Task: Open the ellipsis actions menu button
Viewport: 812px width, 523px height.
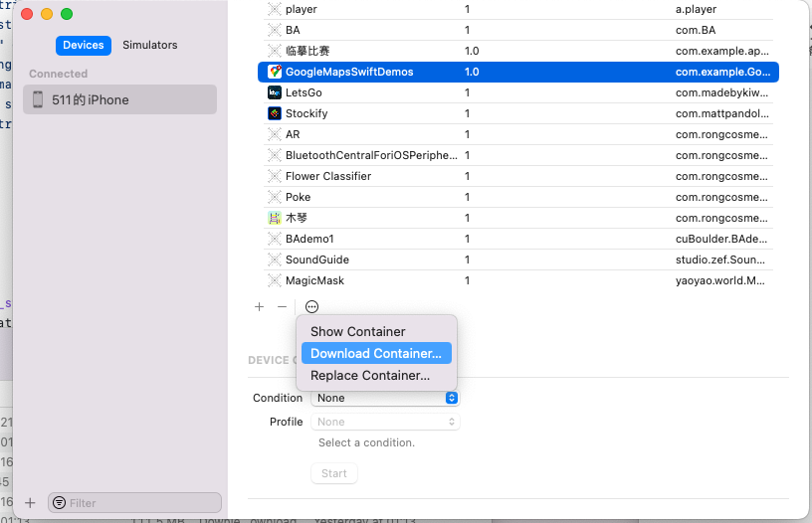Action: click(311, 307)
